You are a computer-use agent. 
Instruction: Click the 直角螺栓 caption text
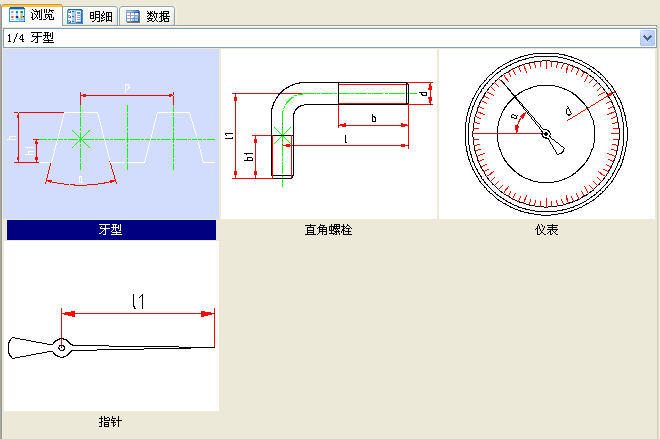pos(328,230)
